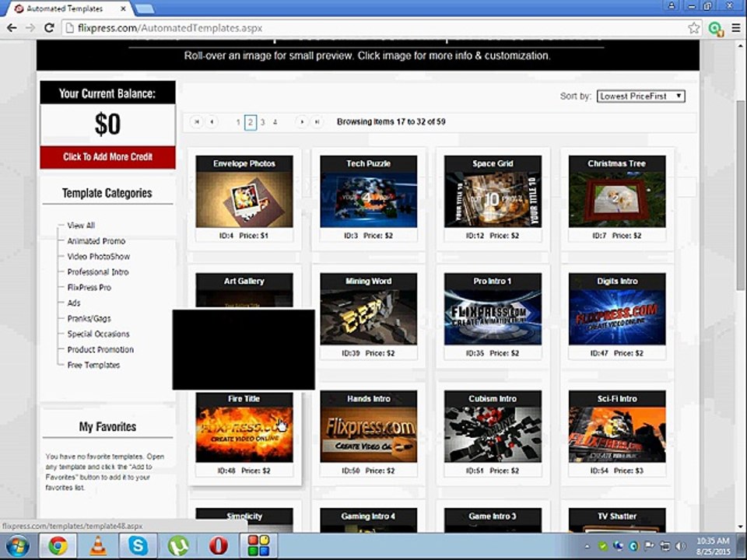747x560 pixels.
Task: Open the Windows Start menu
Action: tap(17, 546)
